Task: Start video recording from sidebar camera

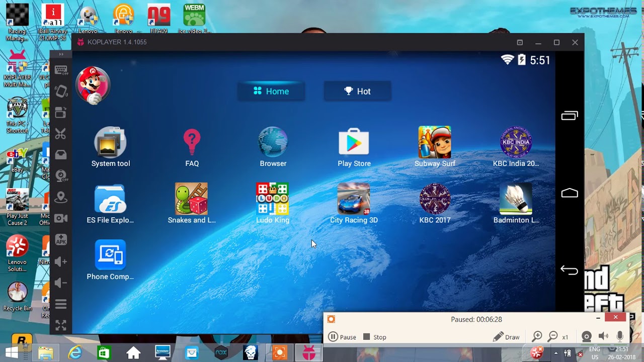Action: pyautogui.click(x=61, y=218)
